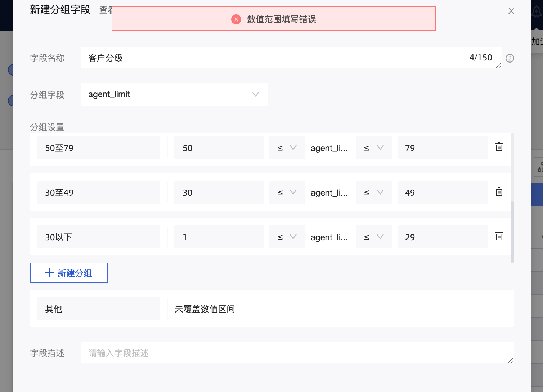Click the red error icon in alert
The height and width of the screenshot is (392, 543).
tap(236, 19)
